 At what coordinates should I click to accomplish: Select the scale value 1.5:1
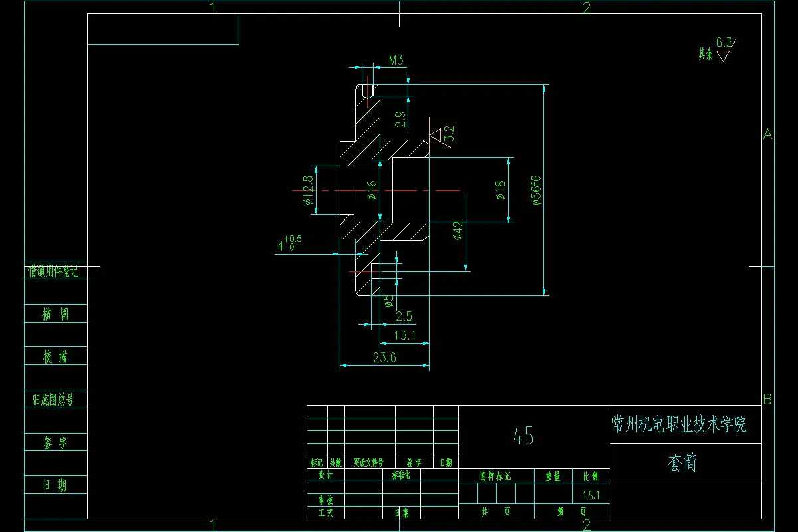coord(591,495)
